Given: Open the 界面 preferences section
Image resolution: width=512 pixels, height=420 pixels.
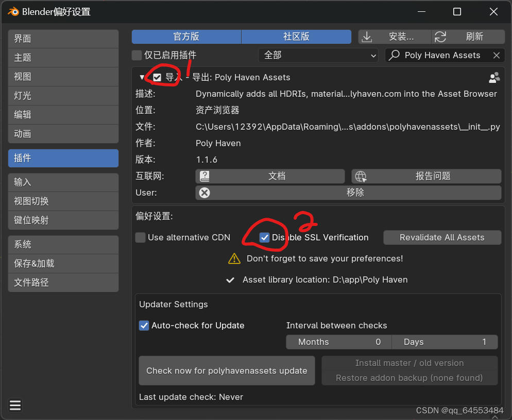Looking at the screenshot, I should 63,39.
